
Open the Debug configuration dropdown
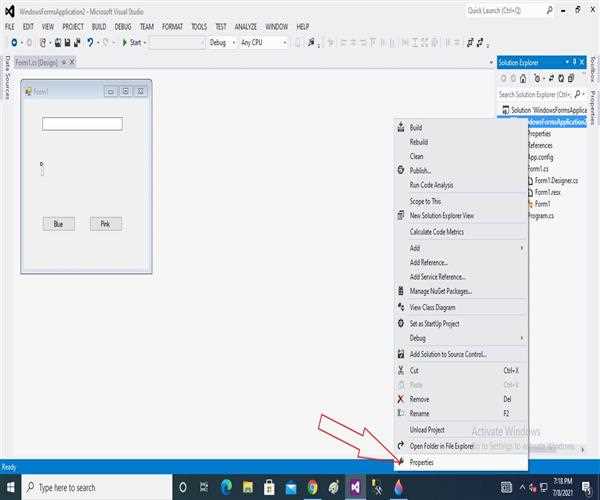(x=222, y=42)
